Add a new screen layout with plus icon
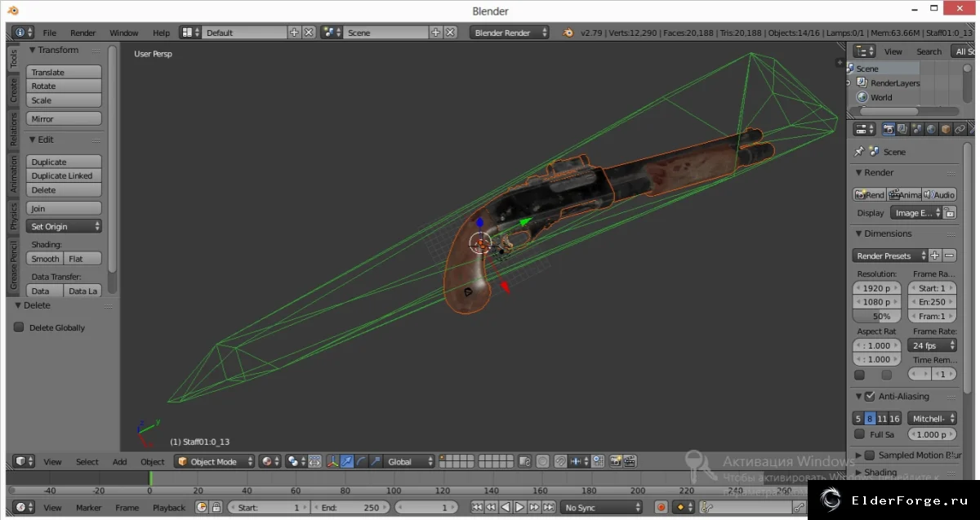This screenshot has width=980, height=520. [x=294, y=33]
